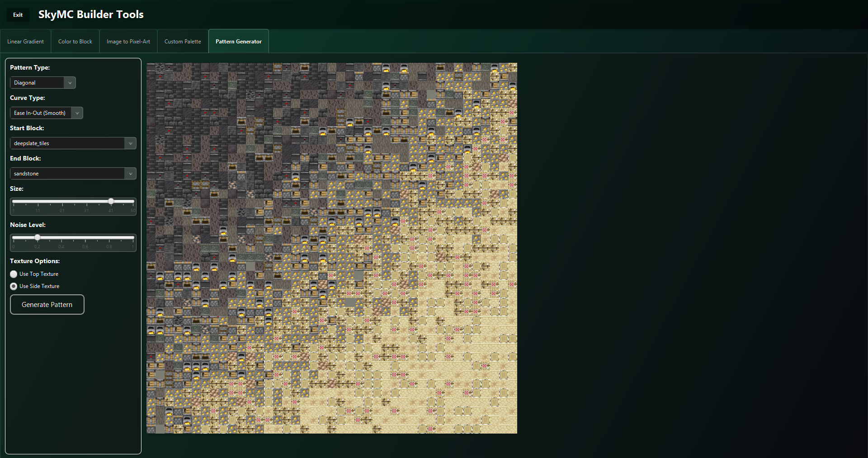868x458 pixels.
Task: Click the chevron arrow on the Curve Type selector
Action: tap(77, 113)
